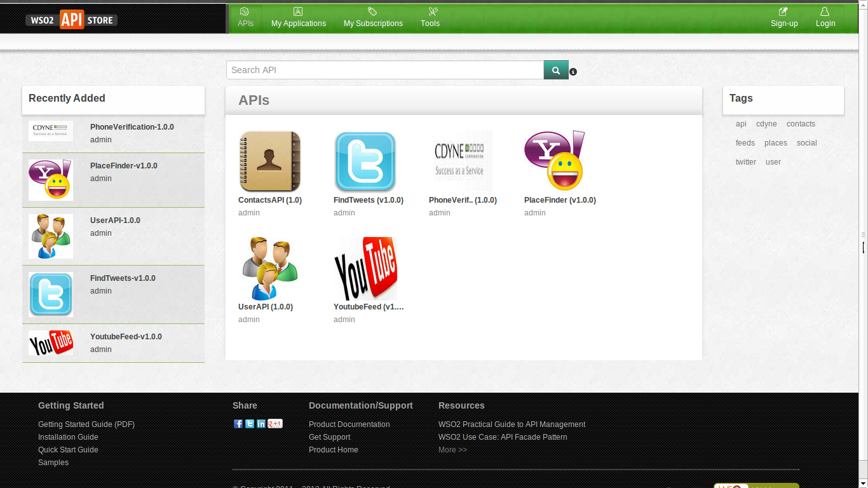This screenshot has width=868, height=488.
Task: Open the Tools menu
Action: 430,18
